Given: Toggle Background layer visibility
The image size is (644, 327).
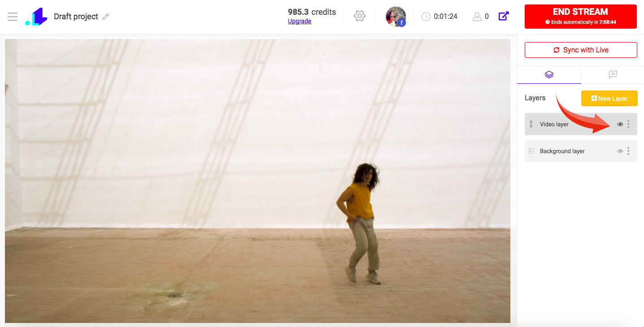Looking at the screenshot, I should 620,151.
